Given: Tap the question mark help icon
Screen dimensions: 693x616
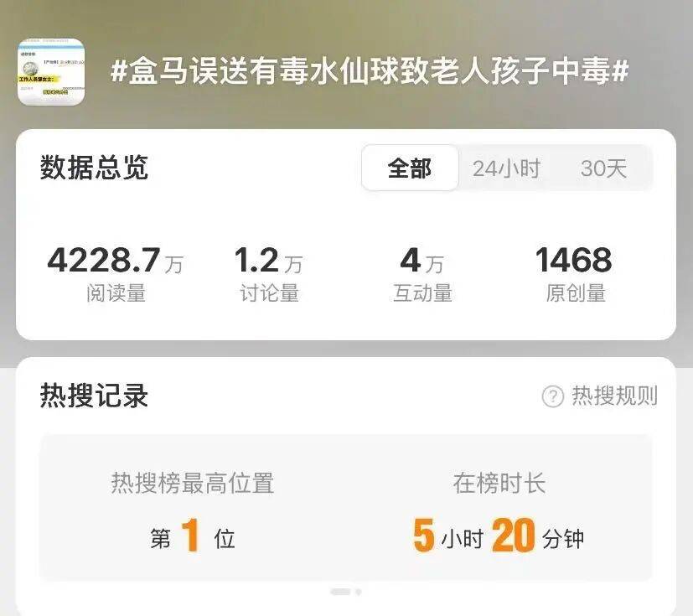Looking at the screenshot, I should click(x=552, y=396).
